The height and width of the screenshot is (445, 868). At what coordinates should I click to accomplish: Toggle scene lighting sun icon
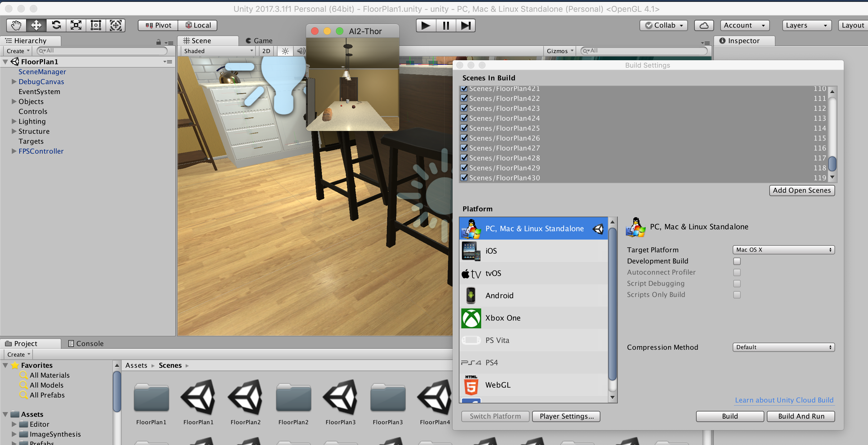pos(285,51)
